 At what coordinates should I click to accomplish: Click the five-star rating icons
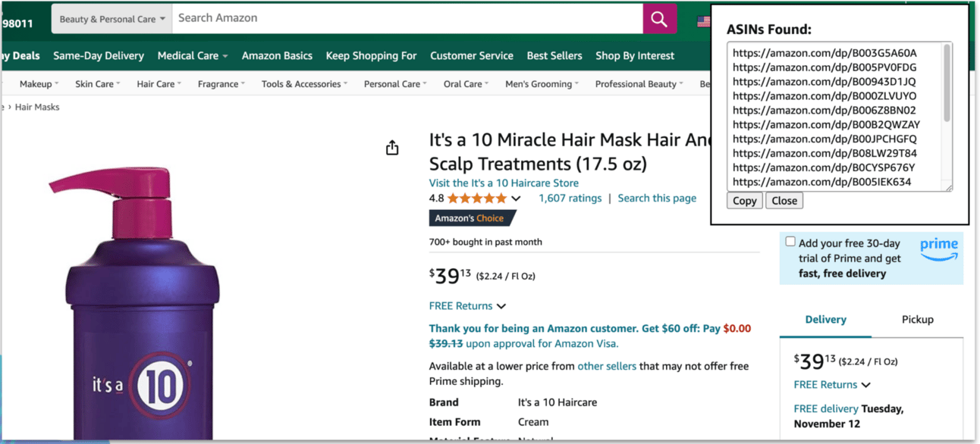[x=477, y=199]
